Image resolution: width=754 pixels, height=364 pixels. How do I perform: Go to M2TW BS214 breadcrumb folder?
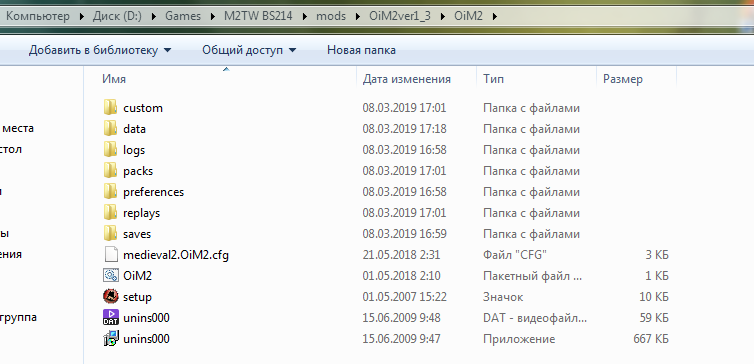(258, 16)
